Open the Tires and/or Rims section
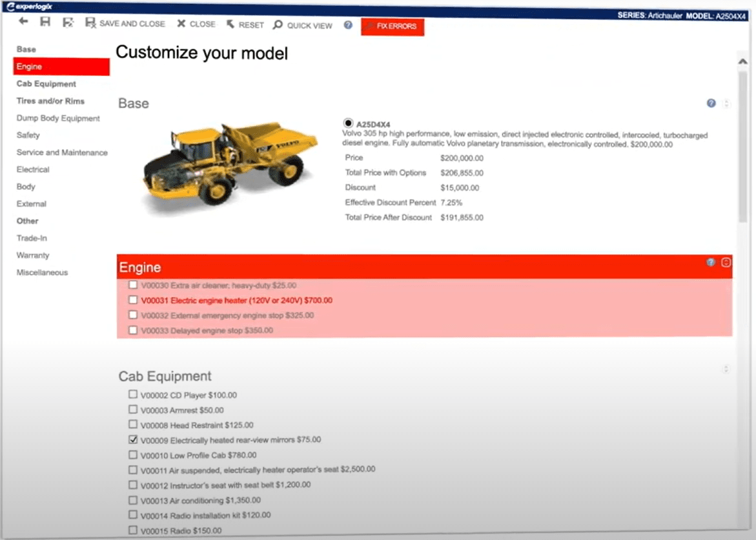This screenshot has width=756, height=540. (x=50, y=101)
